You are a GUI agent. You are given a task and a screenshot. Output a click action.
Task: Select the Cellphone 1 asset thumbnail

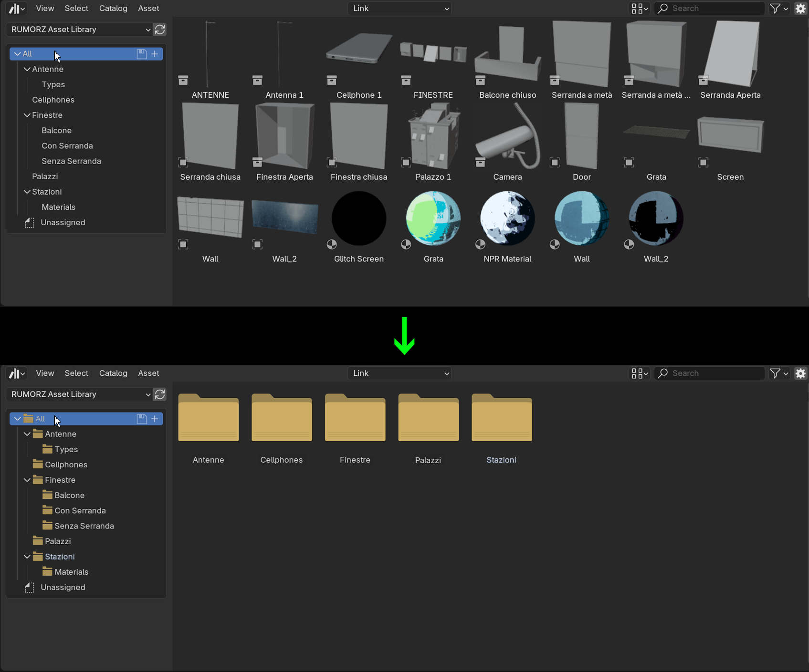(359, 54)
